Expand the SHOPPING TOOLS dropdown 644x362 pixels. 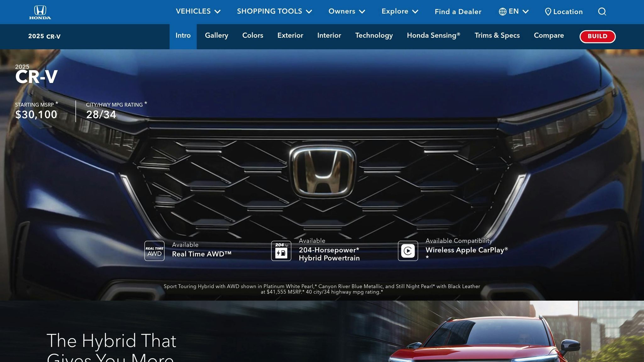pos(275,11)
